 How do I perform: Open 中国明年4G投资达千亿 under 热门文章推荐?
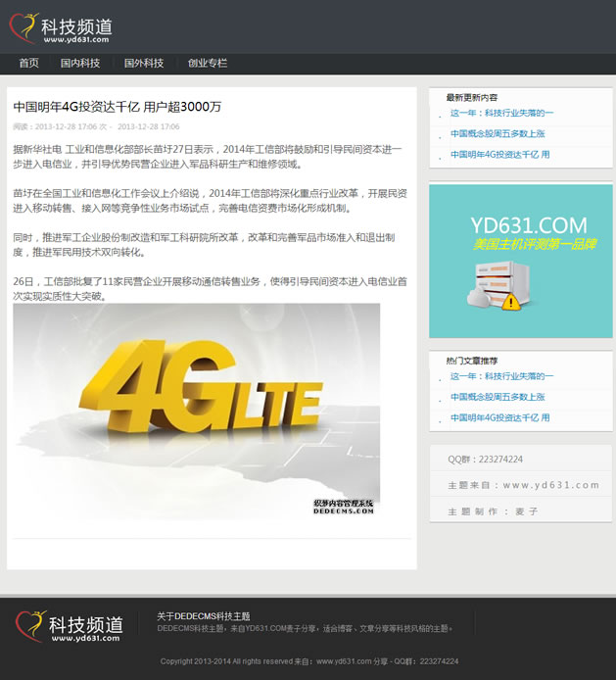[499, 417]
